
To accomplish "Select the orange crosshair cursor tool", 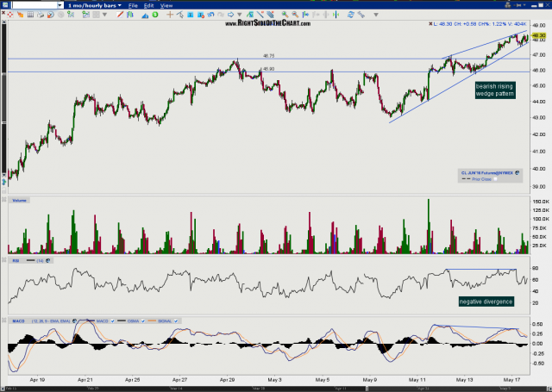I will click(170, 15).
